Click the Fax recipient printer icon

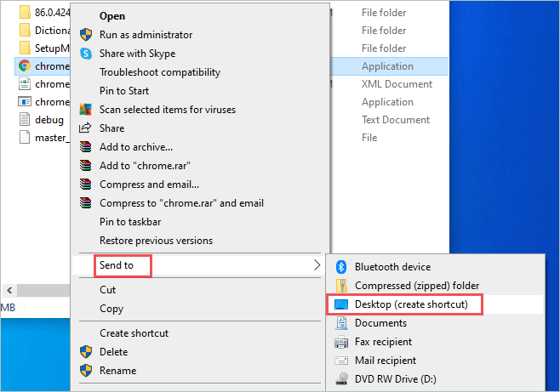tap(340, 342)
